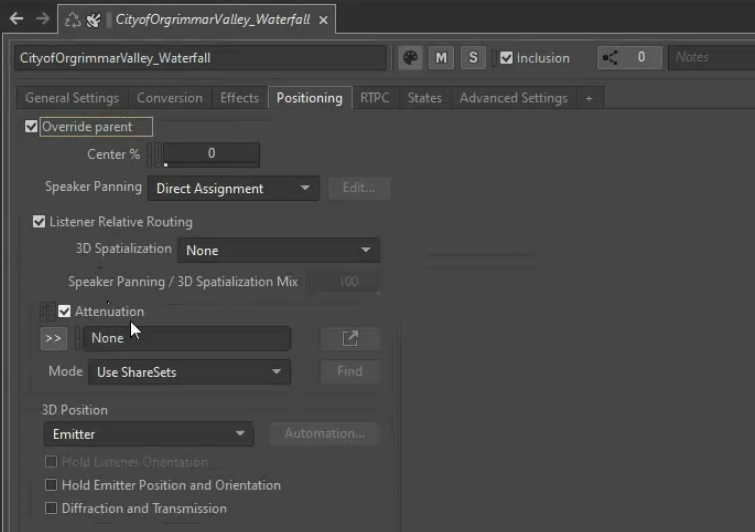Viewport: 755px width, 532px height.
Task: Solo the object with the S button
Action: pyautogui.click(x=473, y=58)
